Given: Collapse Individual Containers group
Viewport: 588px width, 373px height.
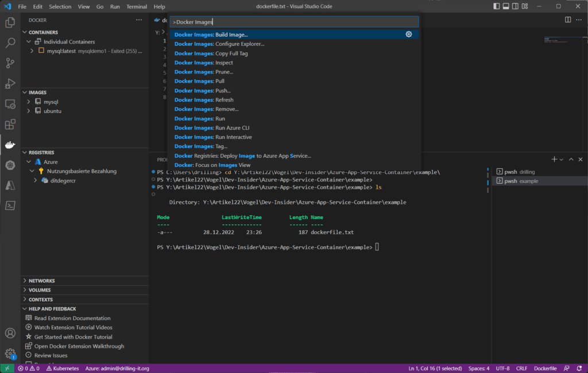Looking at the screenshot, I should pos(29,42).
